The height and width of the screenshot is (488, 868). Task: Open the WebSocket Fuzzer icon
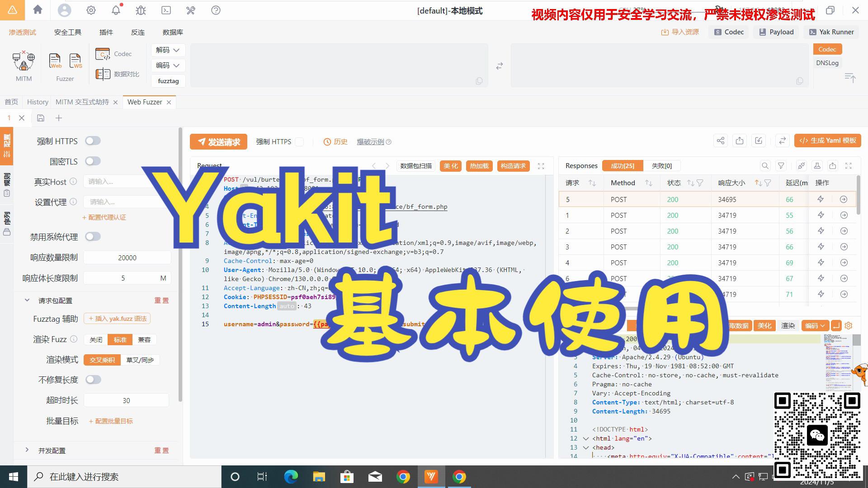click(x=75, y=61)
